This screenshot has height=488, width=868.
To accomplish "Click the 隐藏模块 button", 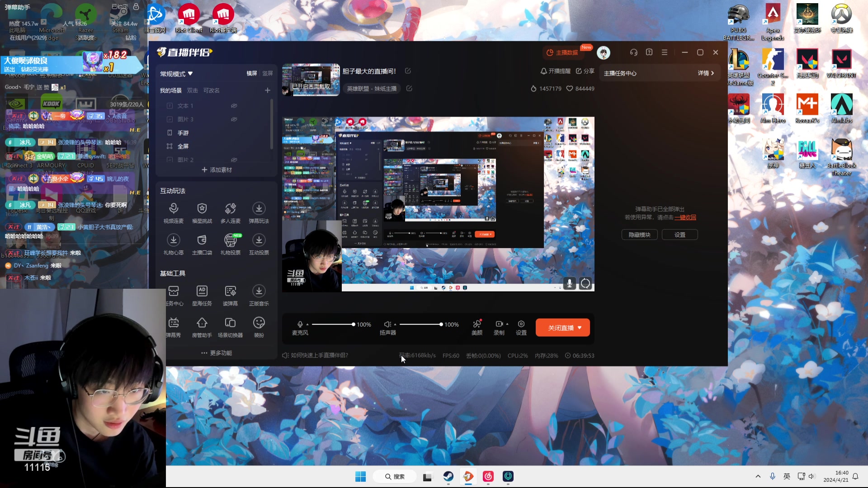I will [639, 235].
